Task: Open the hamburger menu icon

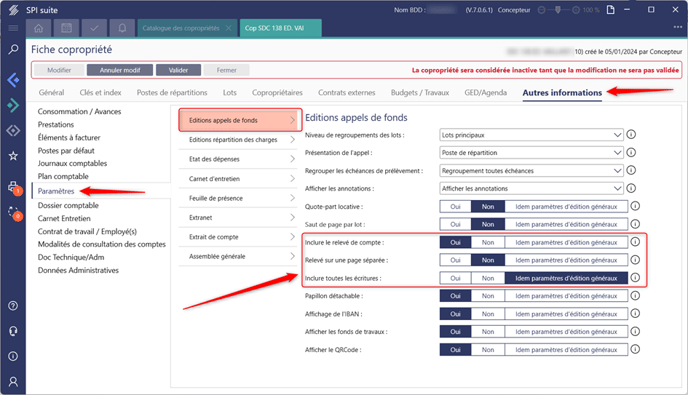Action: click(13, 28)
